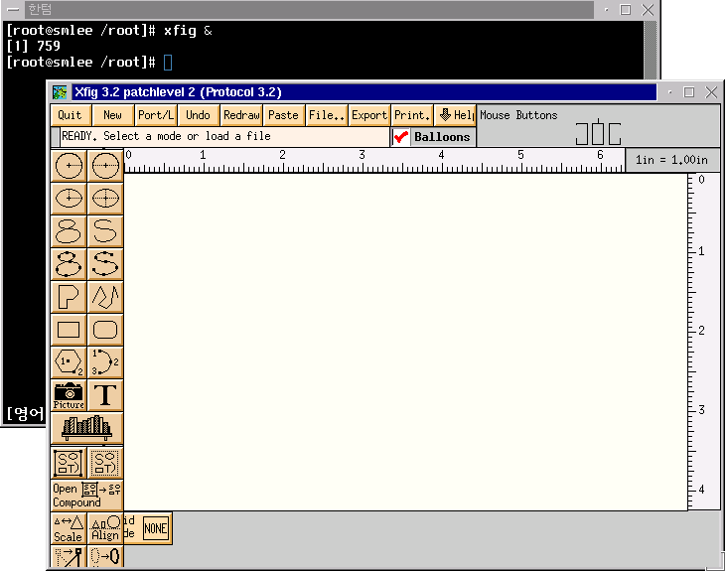The height and width of the screenshot is (571, 728).
Task: Select the ellipse by diameter tool
Action: pyautogui.click(x=105, y=199)
